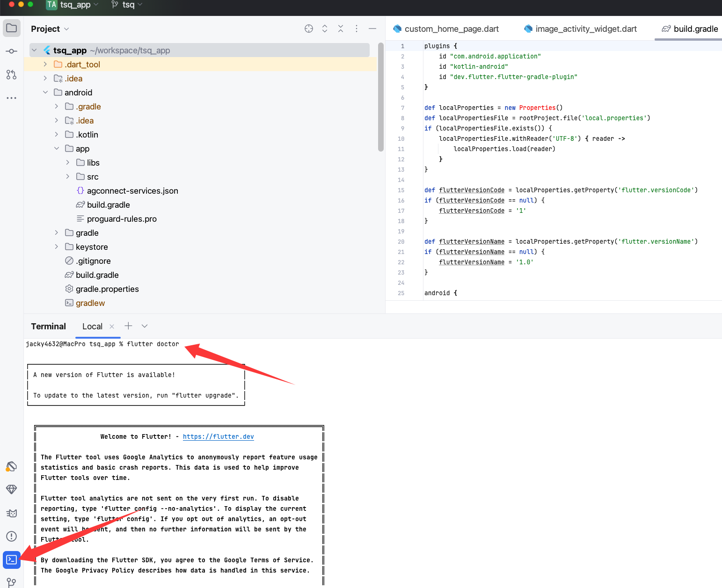Open Project panel options kebab menu
The image size is (722, 588).
(357, 29)
